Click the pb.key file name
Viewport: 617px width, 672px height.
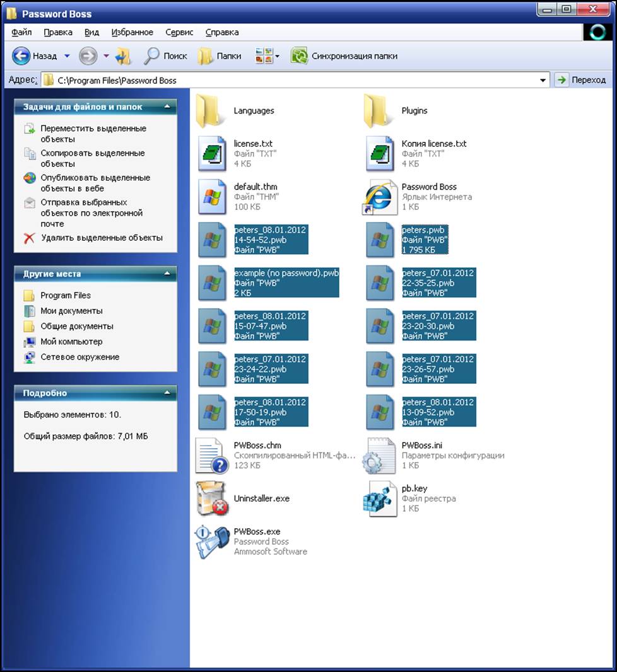tap(414, 489)
